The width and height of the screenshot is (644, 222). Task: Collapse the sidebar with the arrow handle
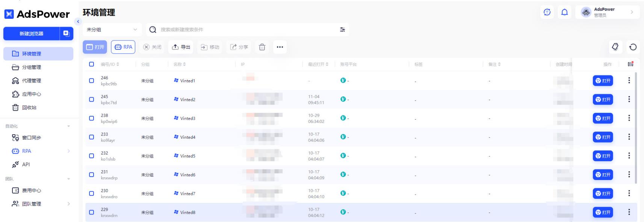click(x=78, y=21)
